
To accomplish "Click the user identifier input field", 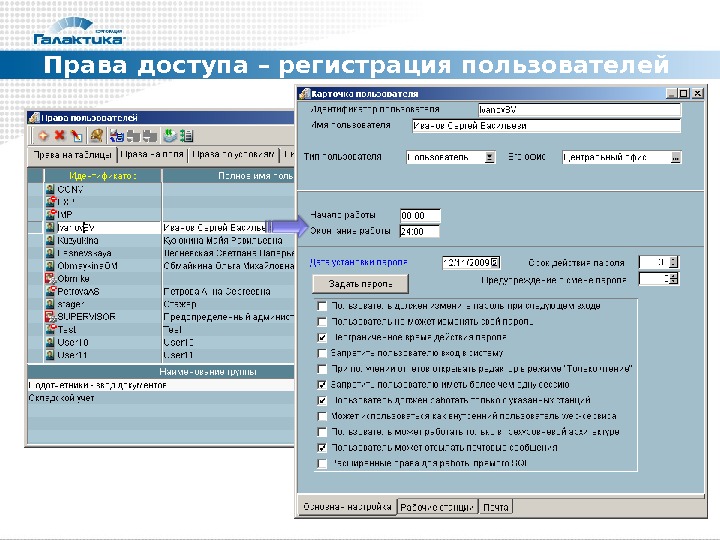I will tap(579, 110).
